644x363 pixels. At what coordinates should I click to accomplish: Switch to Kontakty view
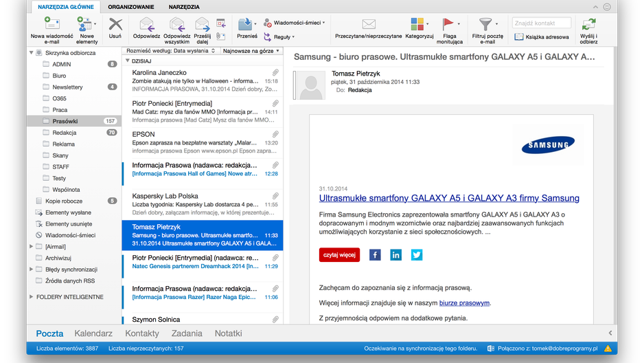point(142,333)
